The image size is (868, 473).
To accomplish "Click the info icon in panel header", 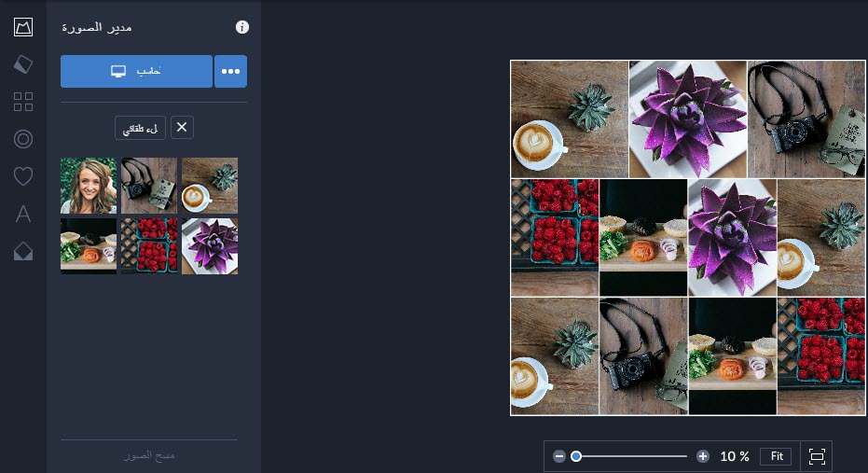I will click(241, 27).
